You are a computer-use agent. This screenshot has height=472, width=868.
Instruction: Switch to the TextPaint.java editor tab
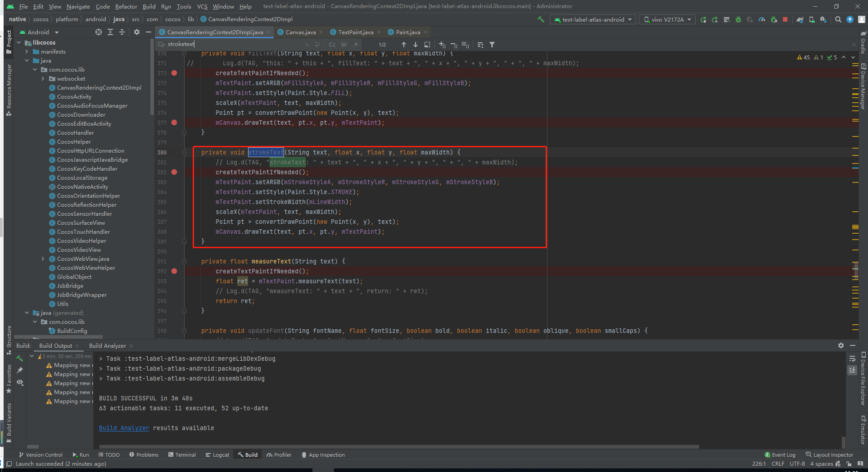coord(355,32)
